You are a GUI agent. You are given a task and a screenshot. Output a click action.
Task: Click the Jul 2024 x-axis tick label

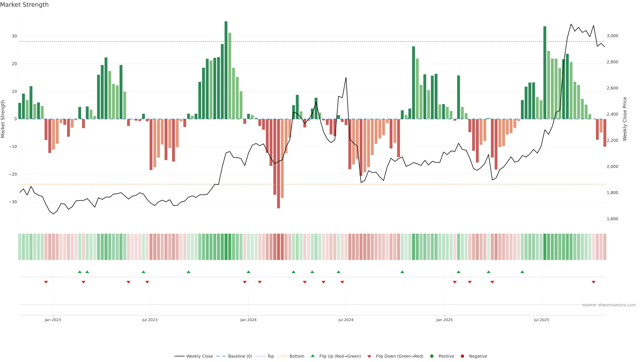click(346, 320)
